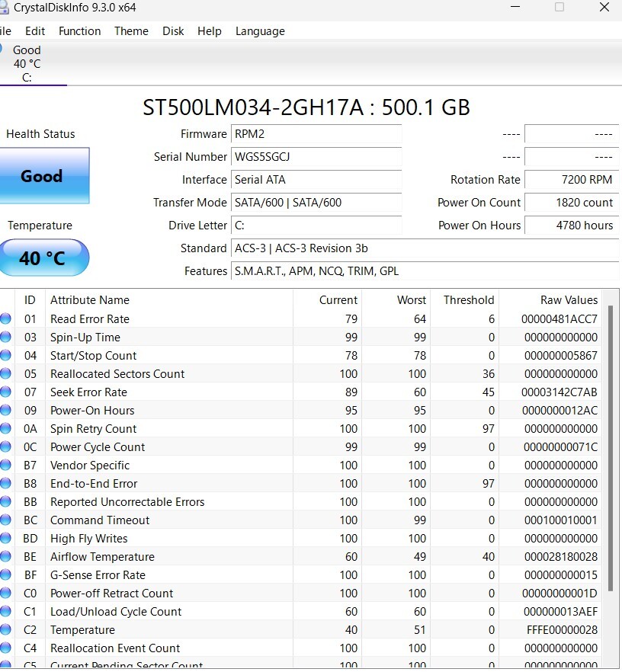The image size is (622, 672).
Task: Click the Firmware field showing RPM2
Action: [x=316, y=134]
